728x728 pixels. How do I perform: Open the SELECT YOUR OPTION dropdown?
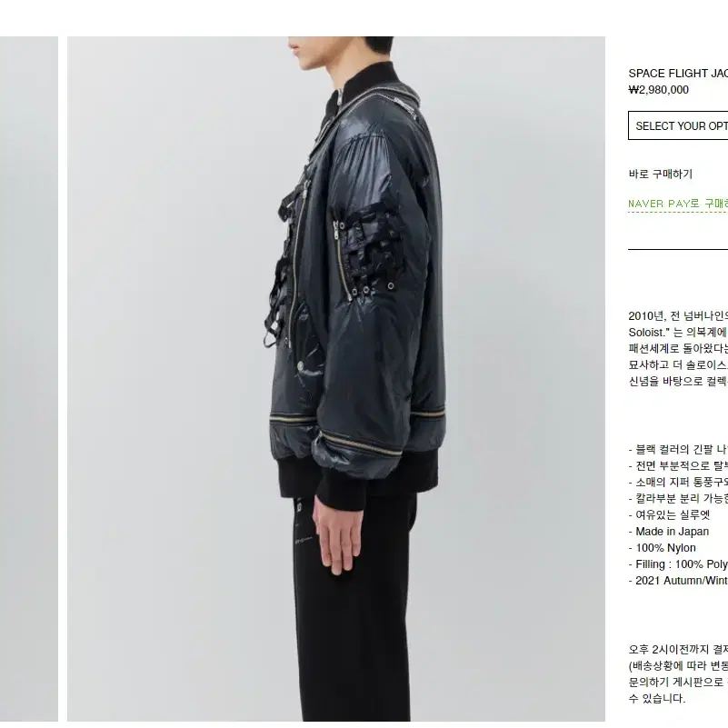pyautogui.click(x=678, y=125)
